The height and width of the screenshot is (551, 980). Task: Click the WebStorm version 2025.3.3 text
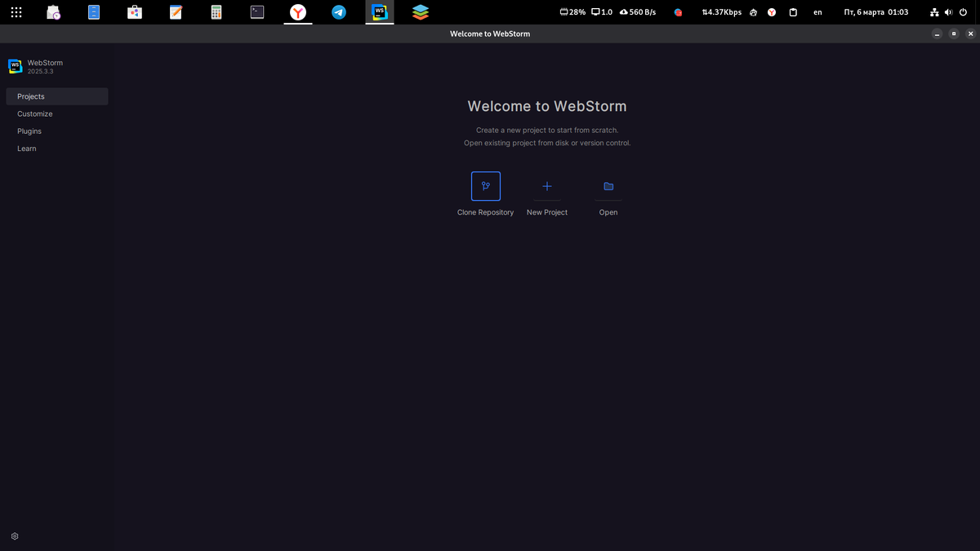point(40,72)
